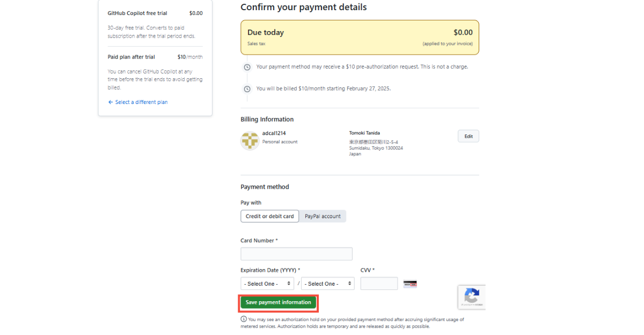Click the card illustration icon next to CVV field
Image resolution: width=644 pixels, height=335 pixels.
[409, 284]
